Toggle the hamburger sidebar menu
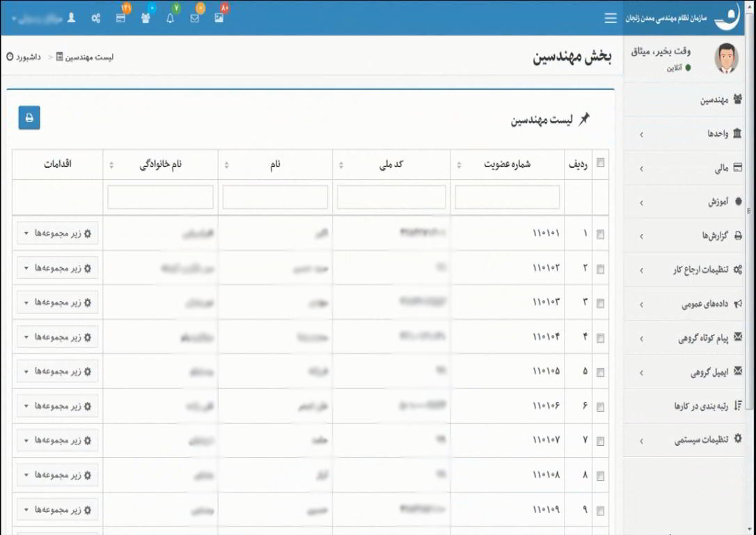This screenshot has width=756, height=535. pyautogui.click(x=611, y=18)
